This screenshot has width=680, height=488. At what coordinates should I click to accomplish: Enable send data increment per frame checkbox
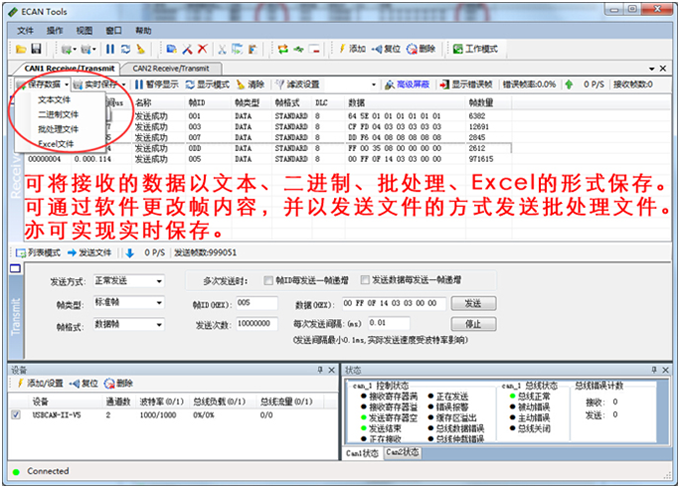pyautogui.click(x=366, y=281)
